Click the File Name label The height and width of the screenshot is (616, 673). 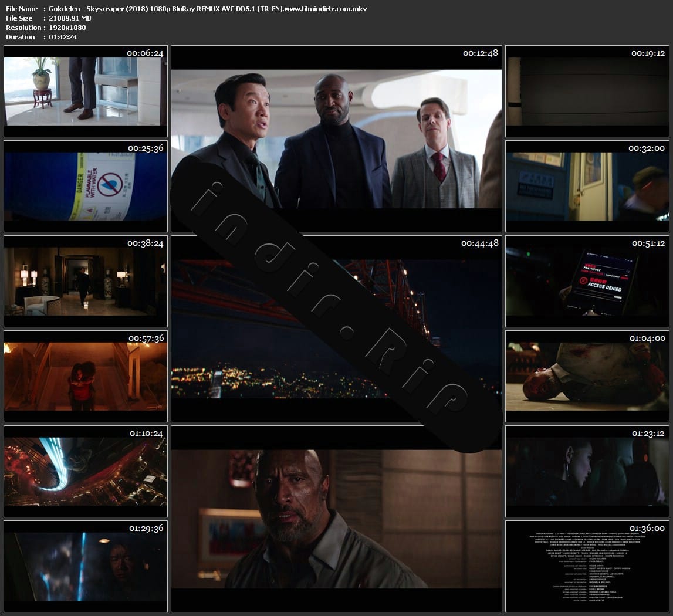click(x=22, y=9)
